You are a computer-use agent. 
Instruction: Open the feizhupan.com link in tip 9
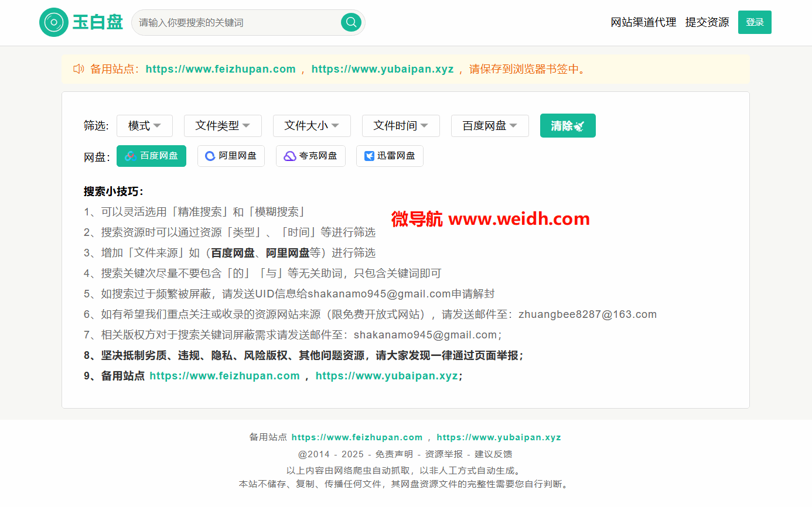[x=224, y=376]
